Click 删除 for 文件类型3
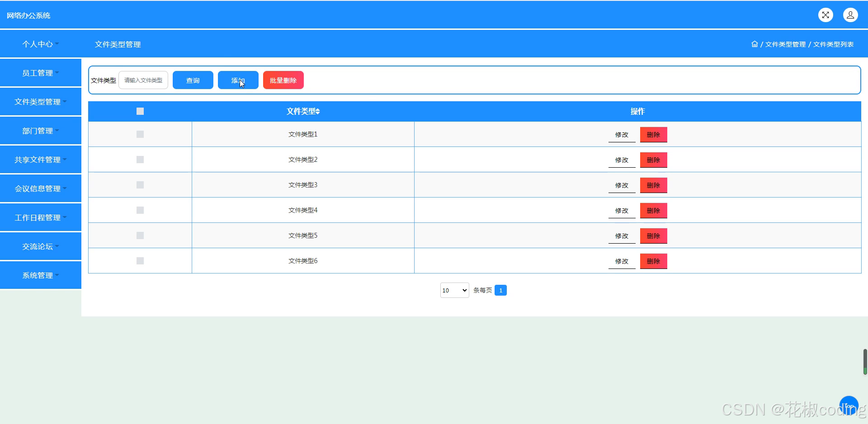 [x=654, y=185]
